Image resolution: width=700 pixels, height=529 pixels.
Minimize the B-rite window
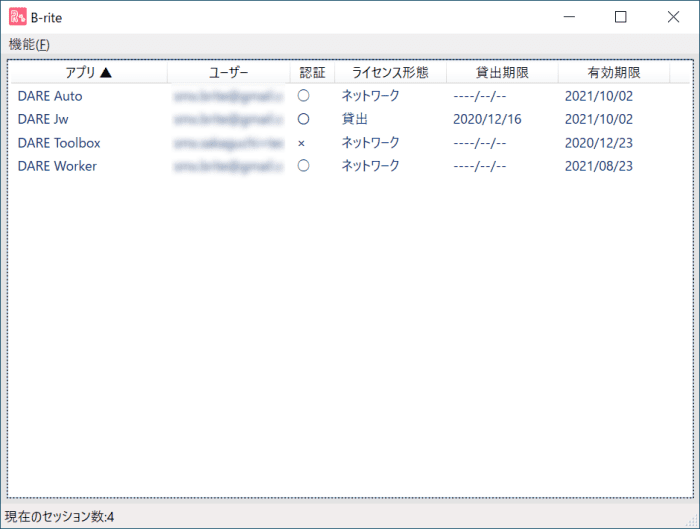click(x=569, y=17)
